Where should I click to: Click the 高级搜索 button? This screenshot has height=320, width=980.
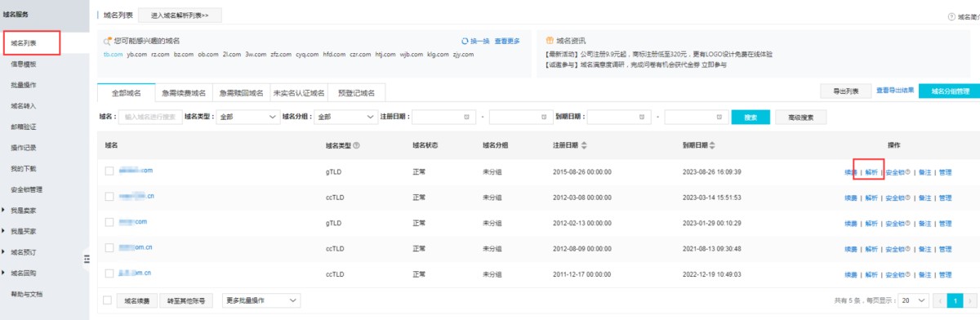800,118
